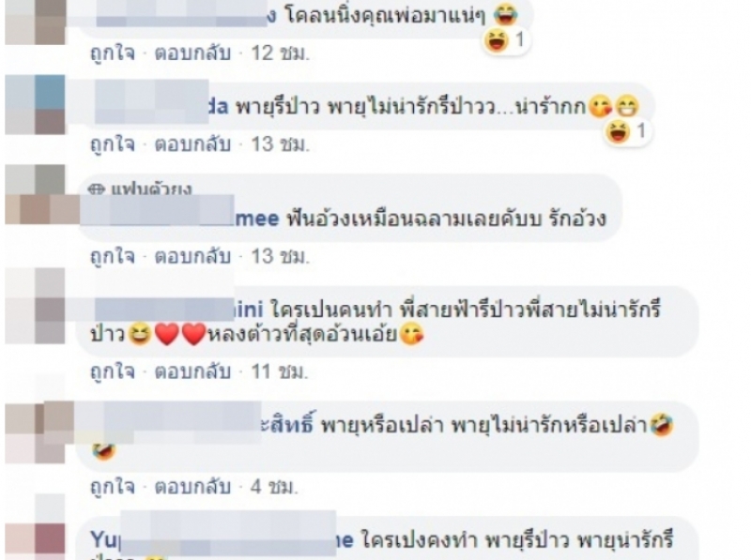751x560 pixels.
Task: Click the laughing reaction count on the พายุรึป่าว comment
Action: (x=642, y=130)
